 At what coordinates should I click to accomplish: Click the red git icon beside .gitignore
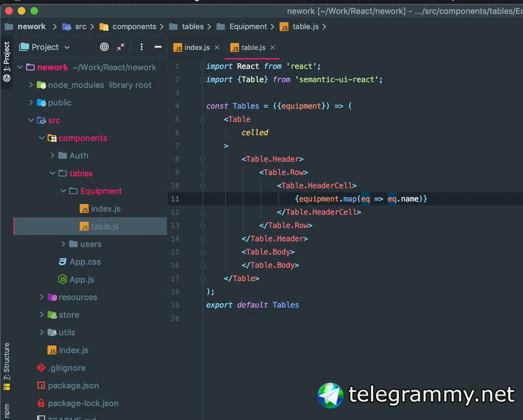[x=41, y=368]
